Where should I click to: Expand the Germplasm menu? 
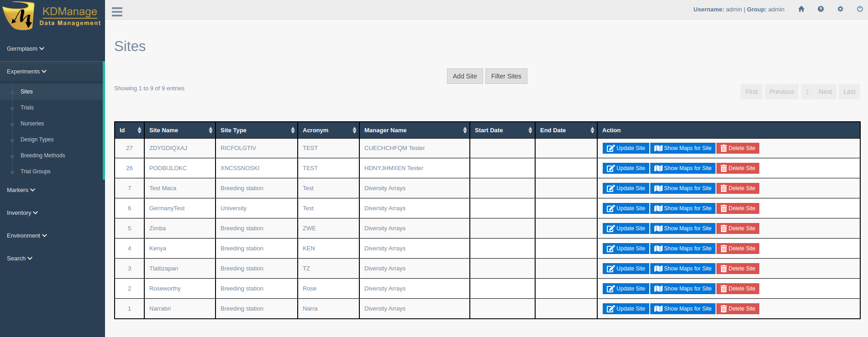coord(26,49)
